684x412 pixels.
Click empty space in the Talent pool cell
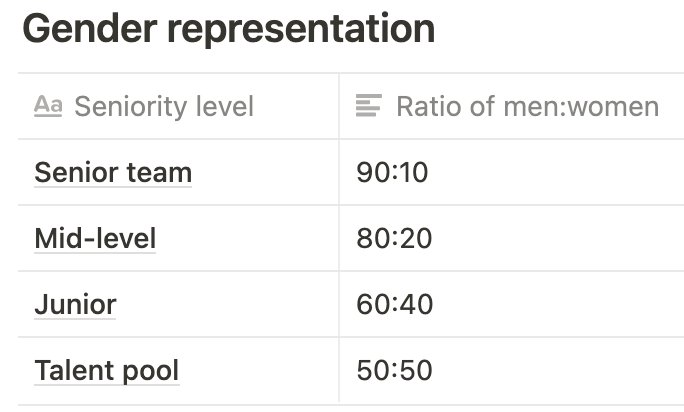click(x=259, y=371)
